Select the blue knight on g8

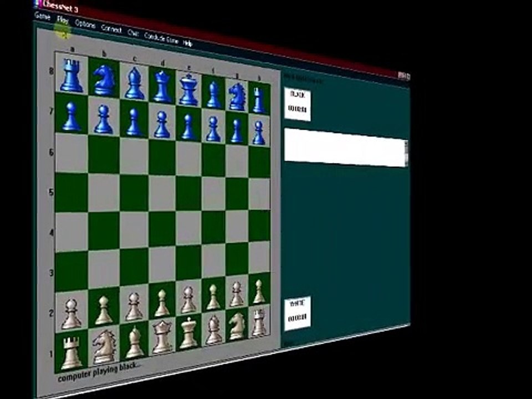[237, 97]
